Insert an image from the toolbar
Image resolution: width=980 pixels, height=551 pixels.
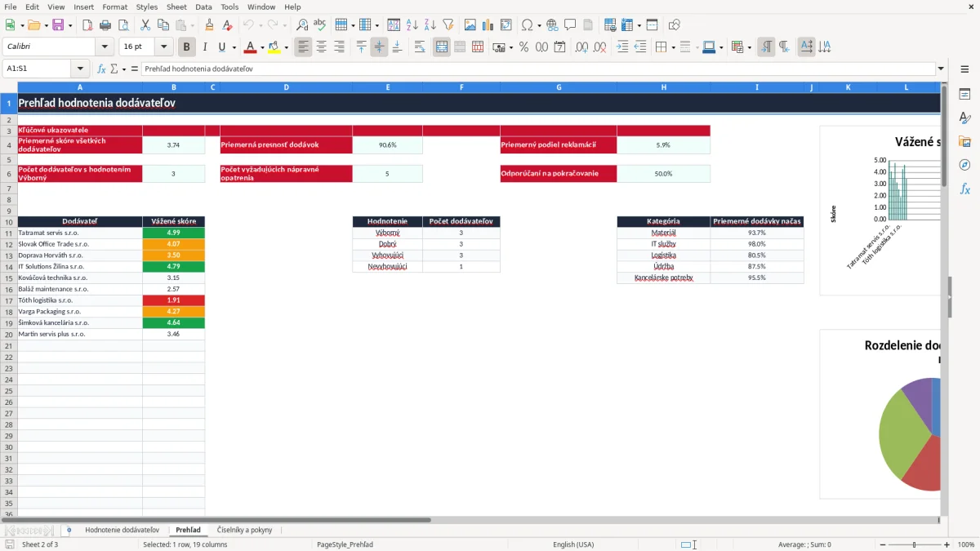(x=470, y=25)
